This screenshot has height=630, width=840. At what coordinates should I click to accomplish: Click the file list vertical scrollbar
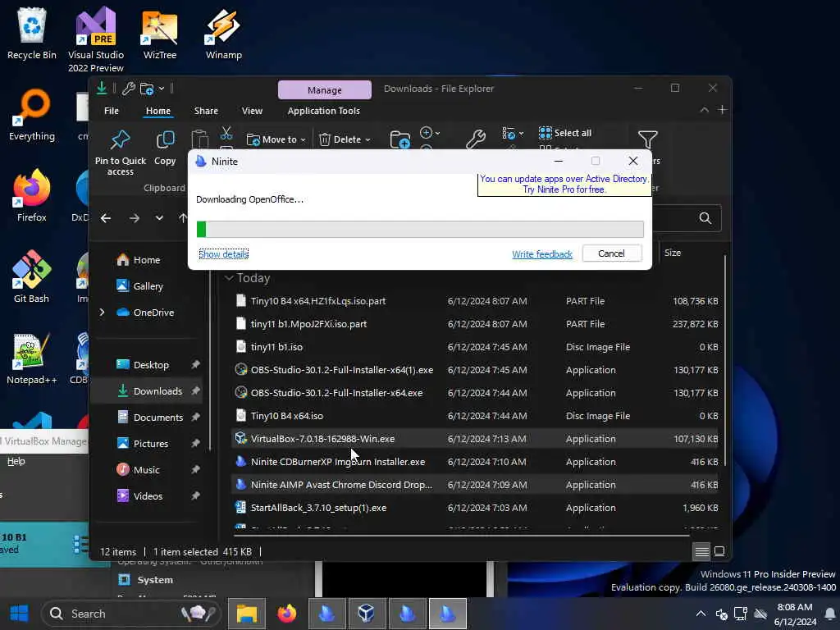coord(725,360)
